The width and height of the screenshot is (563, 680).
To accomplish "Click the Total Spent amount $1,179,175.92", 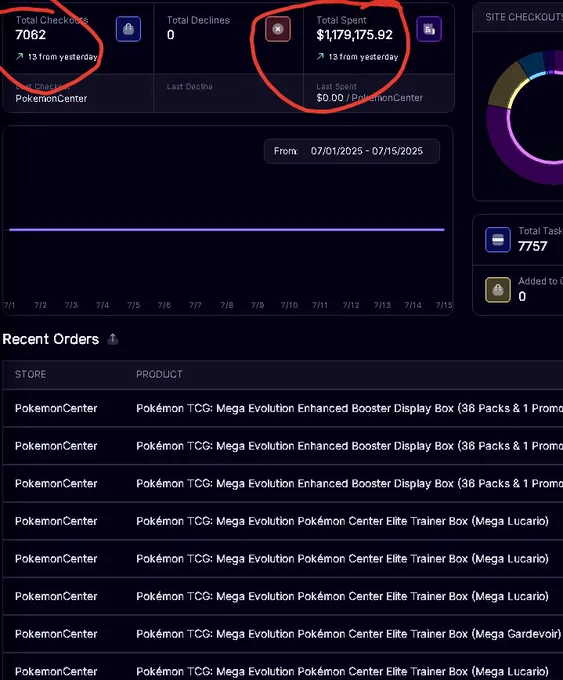I will coord(354,35).
